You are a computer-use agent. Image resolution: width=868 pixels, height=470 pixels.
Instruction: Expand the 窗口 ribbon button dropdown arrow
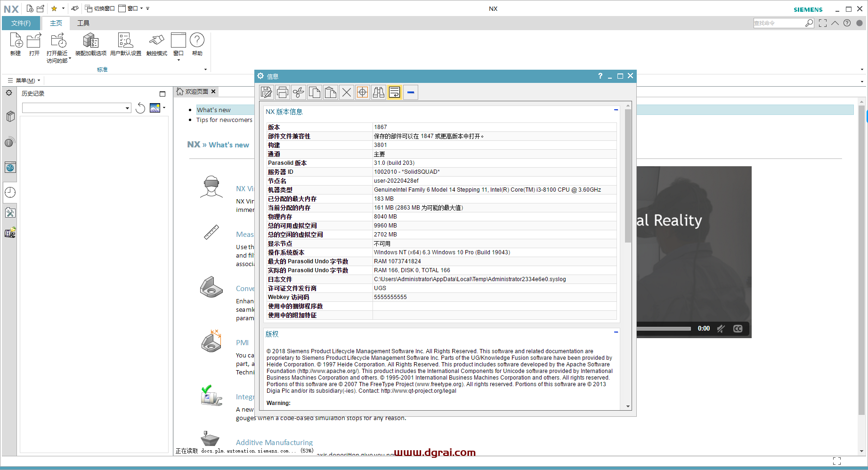[x=178, y=60]
